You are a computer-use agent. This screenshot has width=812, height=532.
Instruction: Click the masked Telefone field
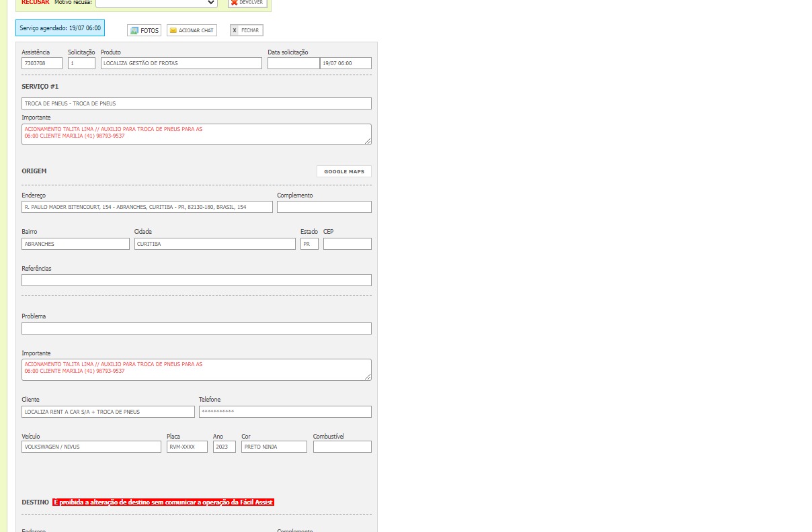(x=285, y=412)
